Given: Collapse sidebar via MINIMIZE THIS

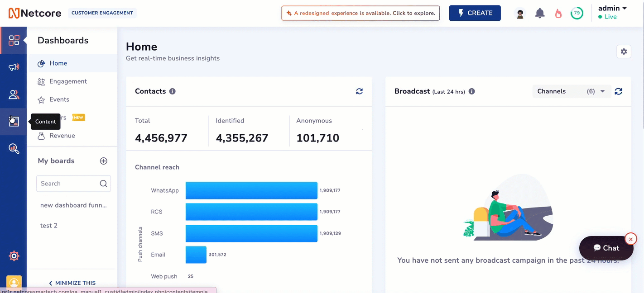Looking at the screenshot, I should pos(72,283).
